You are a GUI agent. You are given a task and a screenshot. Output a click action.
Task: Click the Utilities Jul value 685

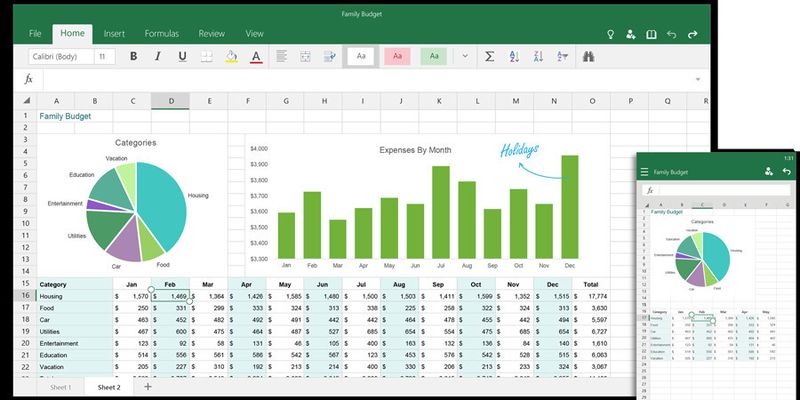pos(362,332)
